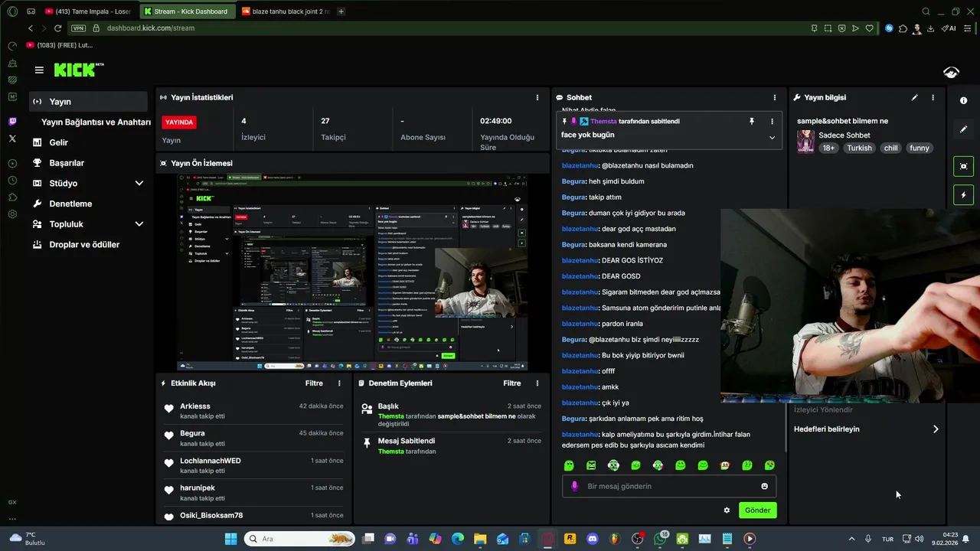Open Twitch in the browser sidebar
This screenshot has height=551, width=980.
click(12, 122)
